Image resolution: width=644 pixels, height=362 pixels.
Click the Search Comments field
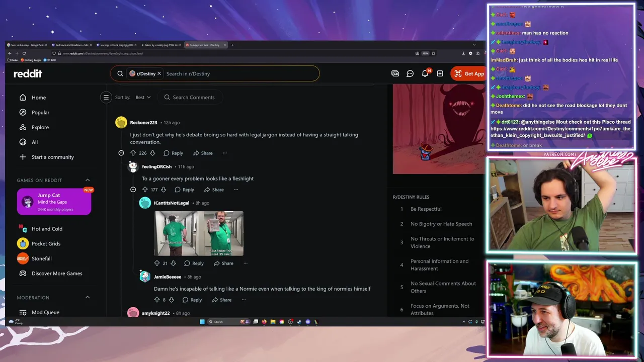tap(189, 98)
